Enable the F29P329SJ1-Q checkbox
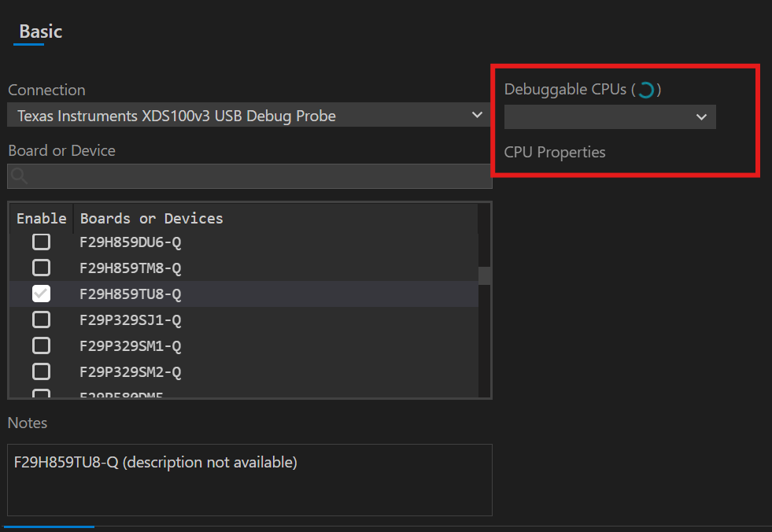772x532 pixels. (x=42, y=320)
